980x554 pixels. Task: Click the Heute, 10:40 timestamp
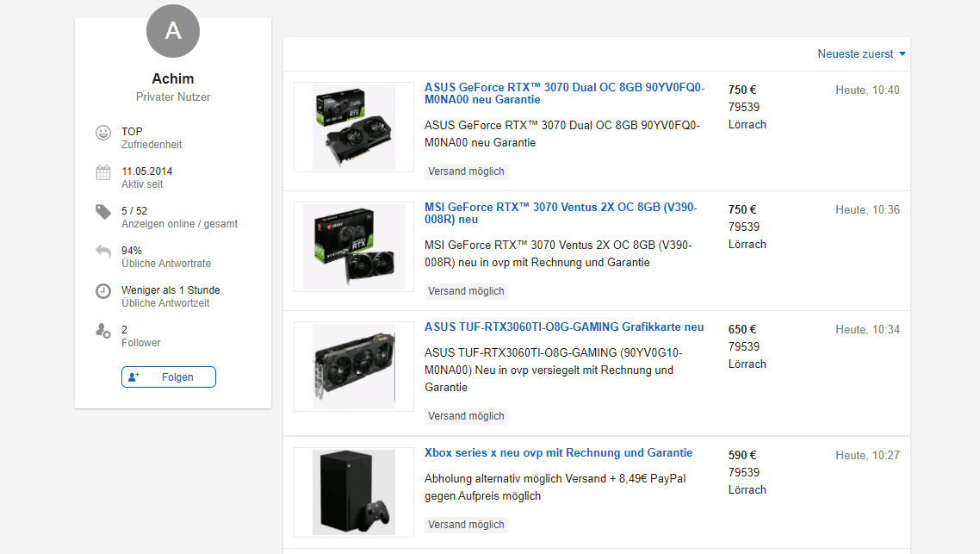pos(867,90)
